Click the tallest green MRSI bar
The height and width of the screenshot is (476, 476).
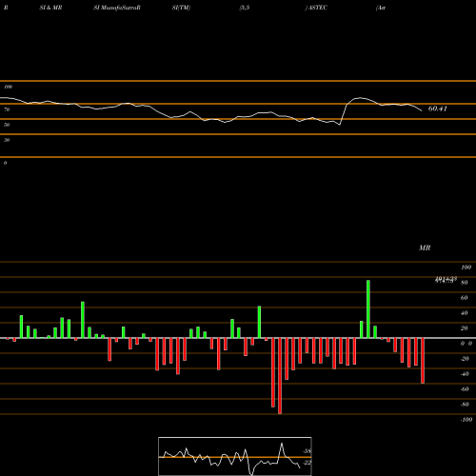(x=368, y=309)
